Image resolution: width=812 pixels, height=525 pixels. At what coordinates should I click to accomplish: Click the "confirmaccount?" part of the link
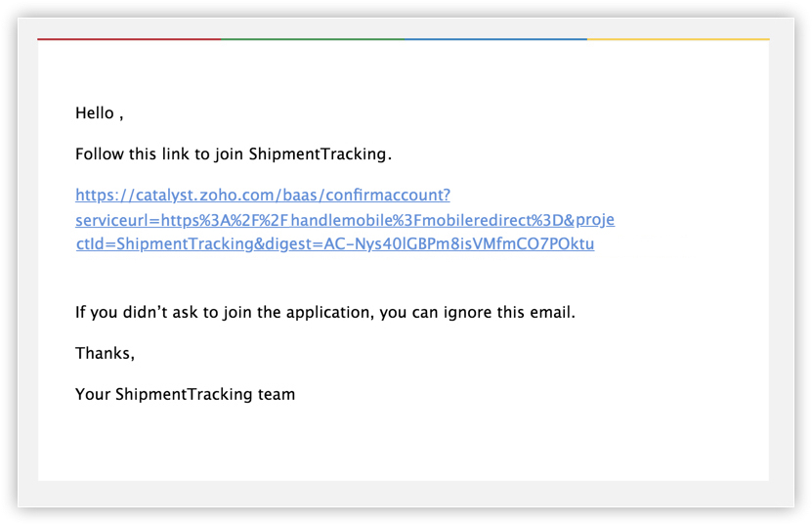click(392, 196)
